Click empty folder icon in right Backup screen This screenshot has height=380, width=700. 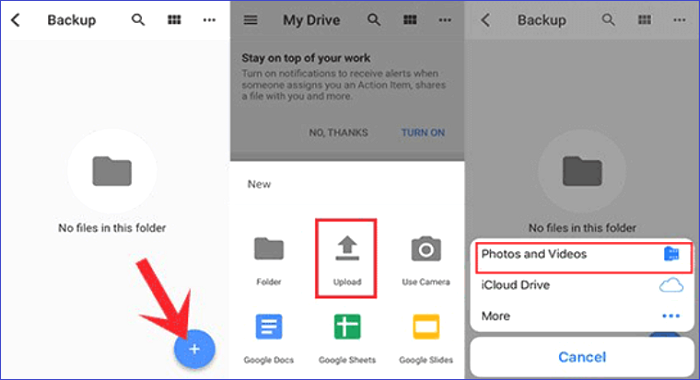[582, 171]
